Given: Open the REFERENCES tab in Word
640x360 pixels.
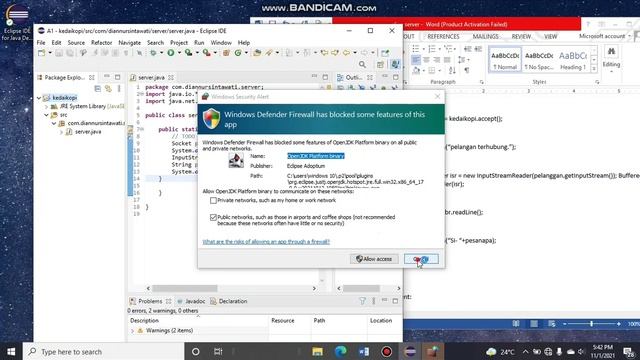Looking at the screenshot, I should click(x=443, y=37).
